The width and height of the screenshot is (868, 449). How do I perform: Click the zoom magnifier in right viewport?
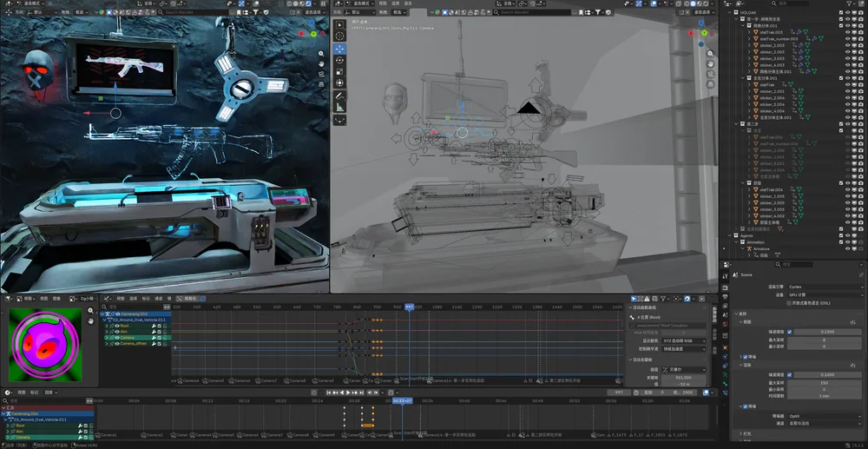[x=710, y=53]
